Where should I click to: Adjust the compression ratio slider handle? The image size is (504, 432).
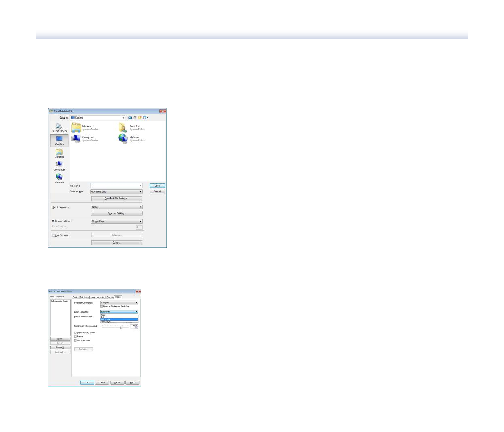(122, 327)
